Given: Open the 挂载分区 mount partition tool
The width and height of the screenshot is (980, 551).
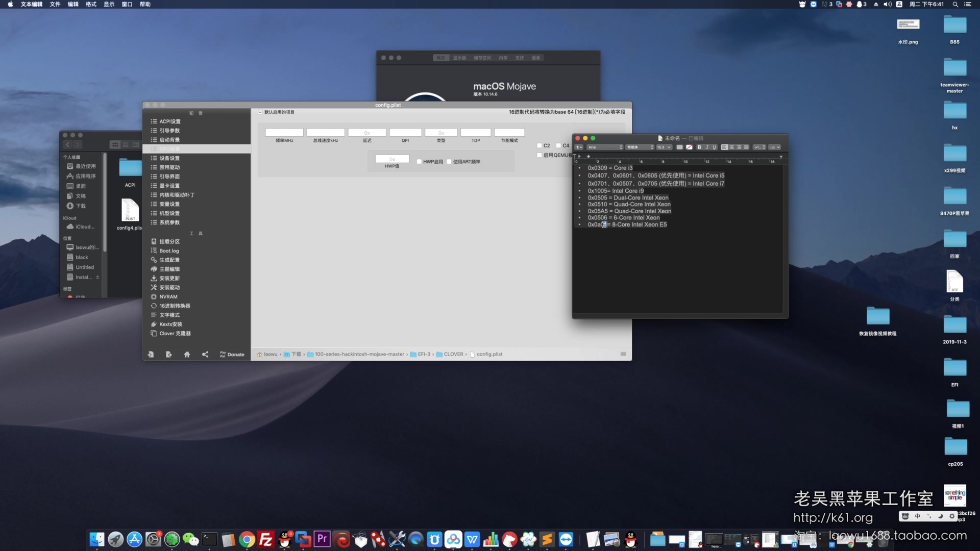Looking at the screenshot, I should [x=169, y=241].
